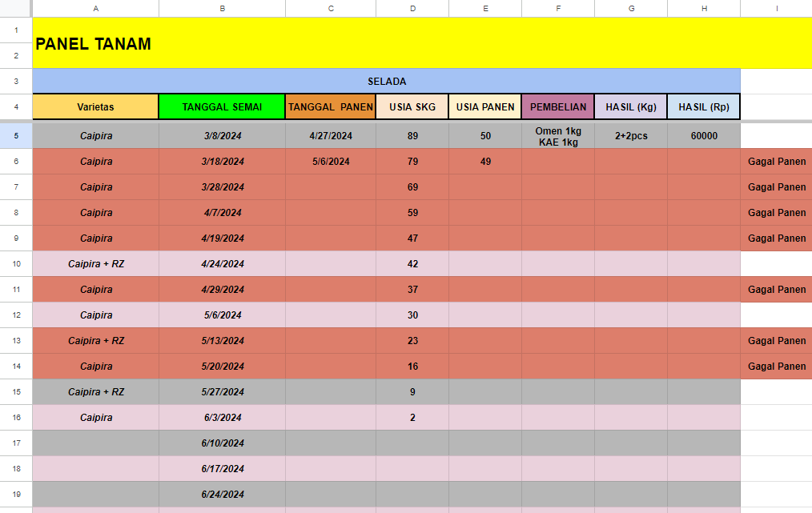The image size is (812, 513).
Task: Click the "49" harvest age cell
Action: pos(485,162)
